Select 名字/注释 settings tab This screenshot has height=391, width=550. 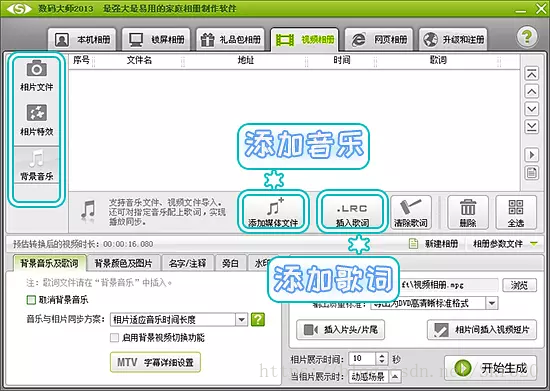(x=187, y=263)
